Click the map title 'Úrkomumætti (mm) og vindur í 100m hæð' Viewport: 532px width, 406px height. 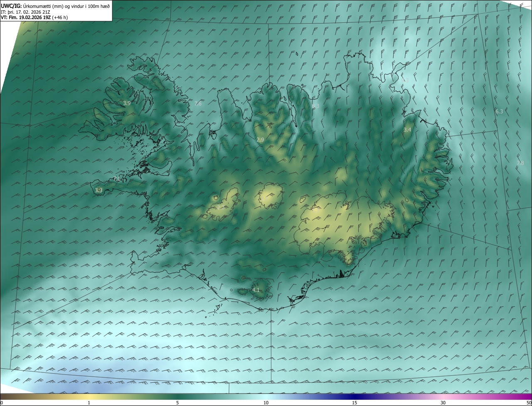point(66,6)
